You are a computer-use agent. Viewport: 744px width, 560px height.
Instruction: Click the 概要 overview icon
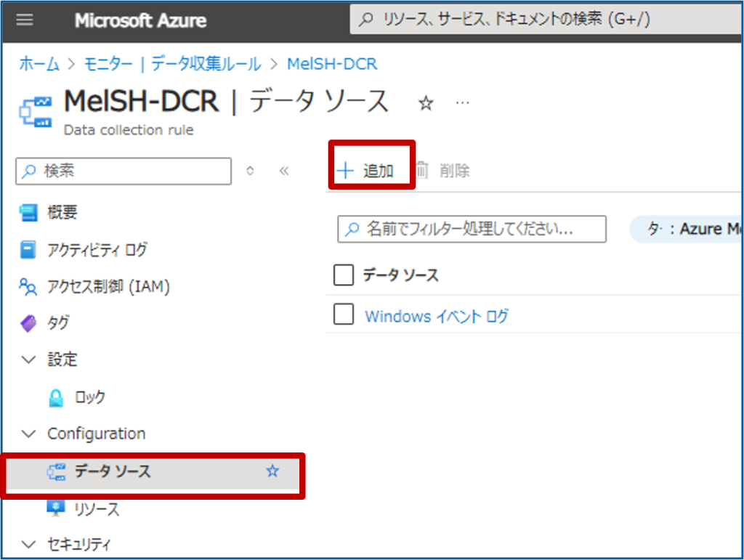(28, 212)
